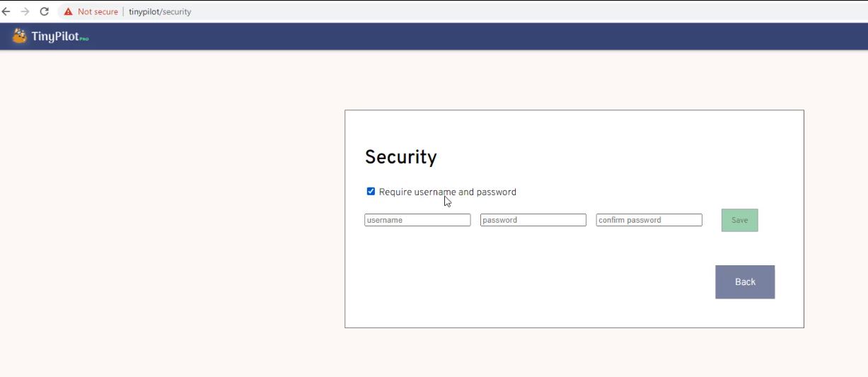Click the browser forward arrow

[25, 11]
